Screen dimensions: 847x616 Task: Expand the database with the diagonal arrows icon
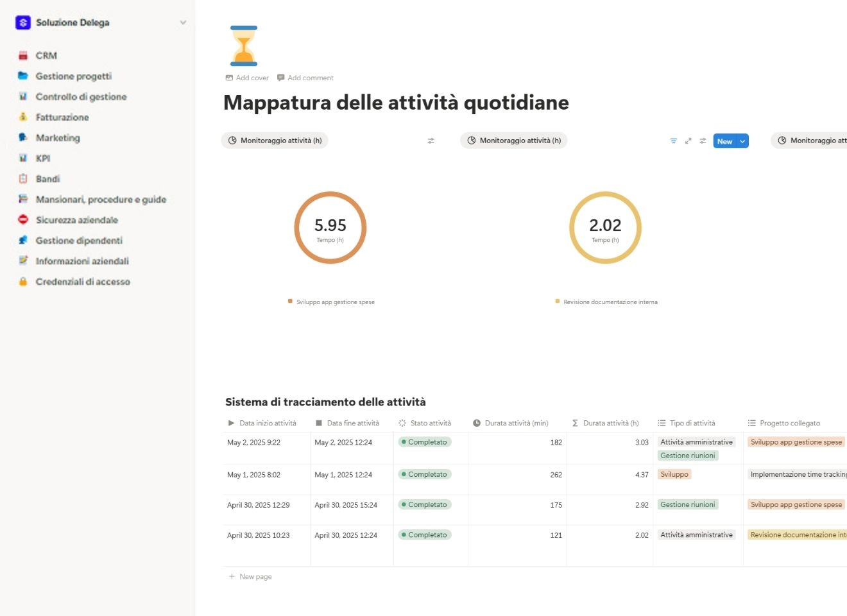tap(688, 141)
